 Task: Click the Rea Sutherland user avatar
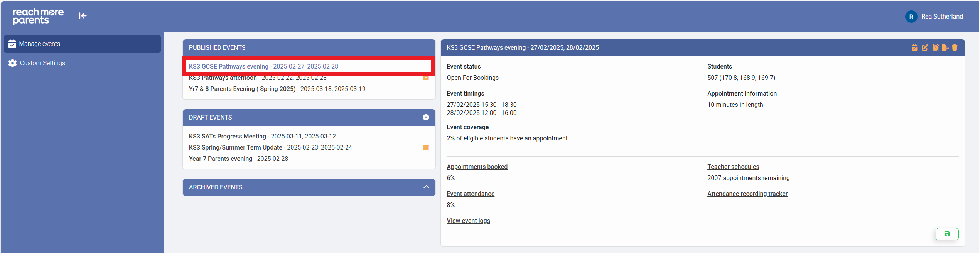coord(911,17)
